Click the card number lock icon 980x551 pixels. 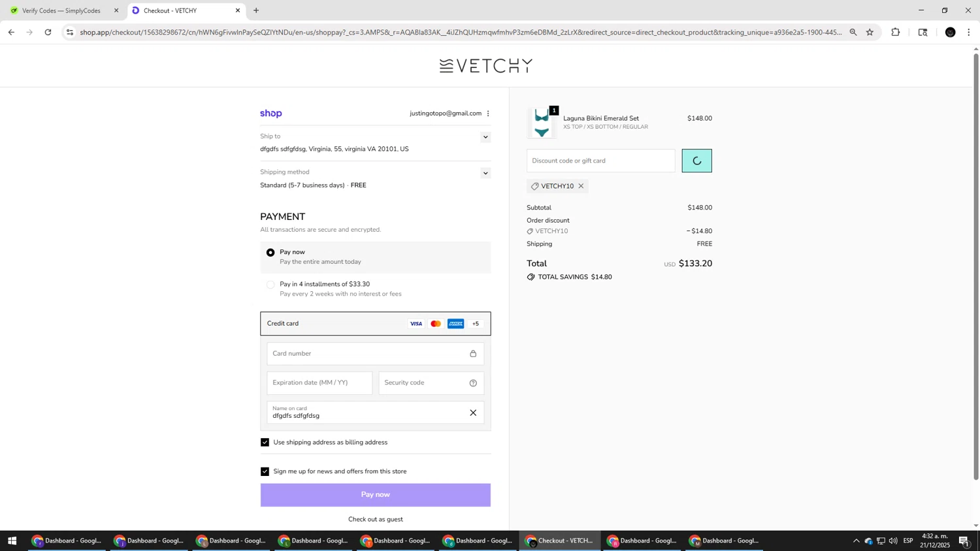473,354
